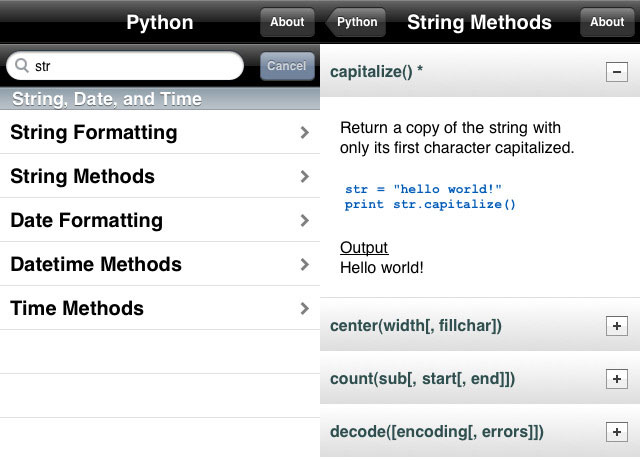The width and height of the screenshot is (640, 460).
Task: Expand count(sub[, start[, end]]) plus icon
Action: coord(617,379)
